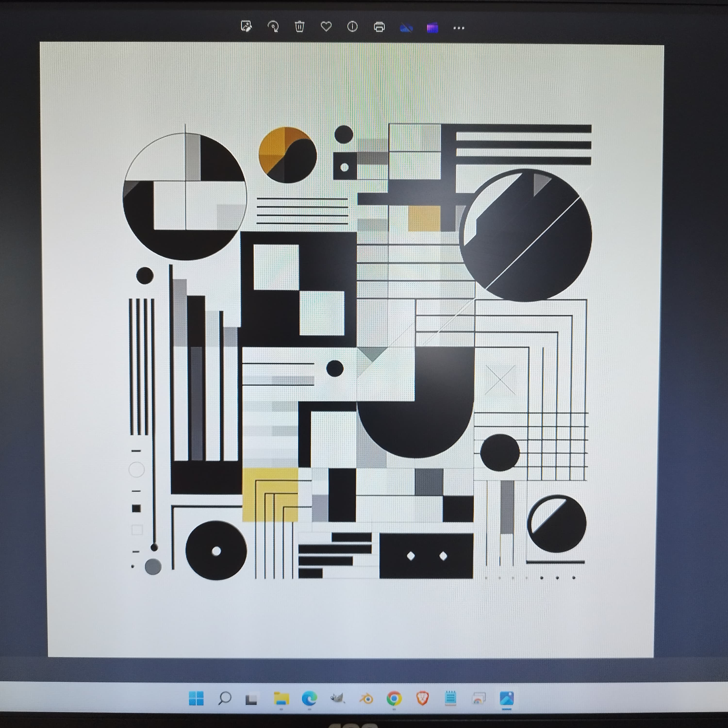Launch Microsoft Edge from the taskbar

309,699
